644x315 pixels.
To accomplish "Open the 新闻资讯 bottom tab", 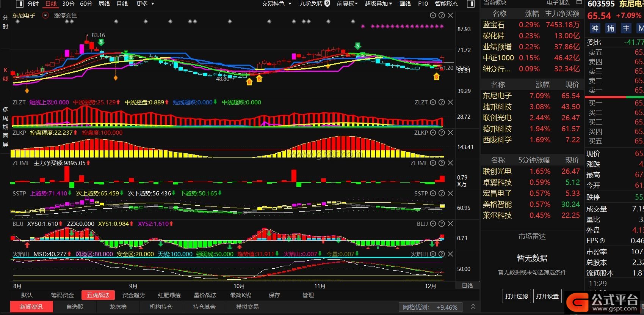I will point(31,307).
